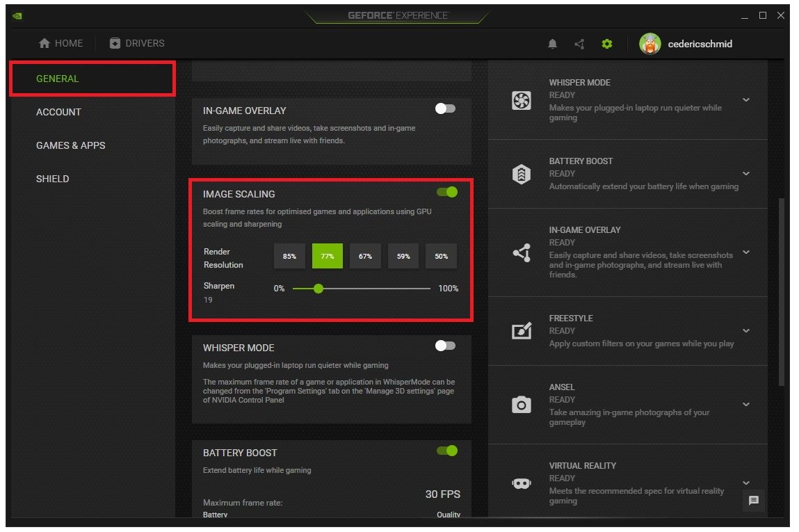Click the Ansel camera icon
Image resolution: width=799 pixels, height=532 pixels.
(522, 405)
